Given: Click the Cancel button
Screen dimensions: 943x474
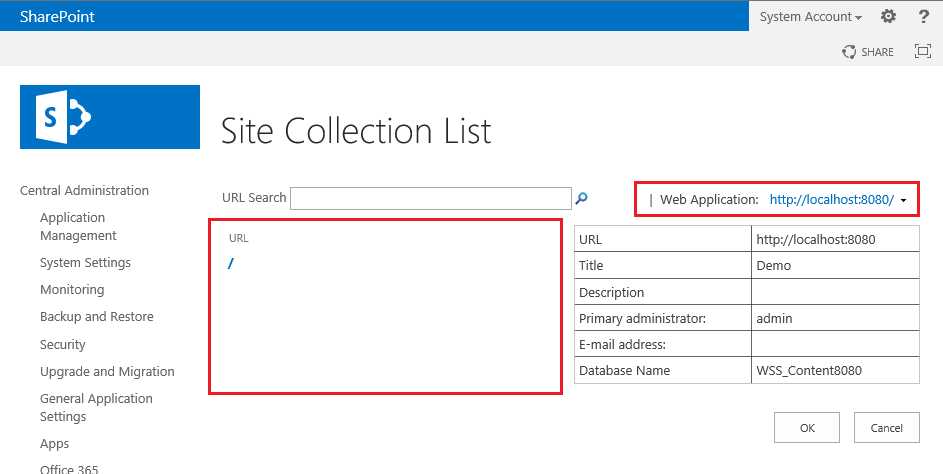Looking at the screenshot, I should [886, 428].
